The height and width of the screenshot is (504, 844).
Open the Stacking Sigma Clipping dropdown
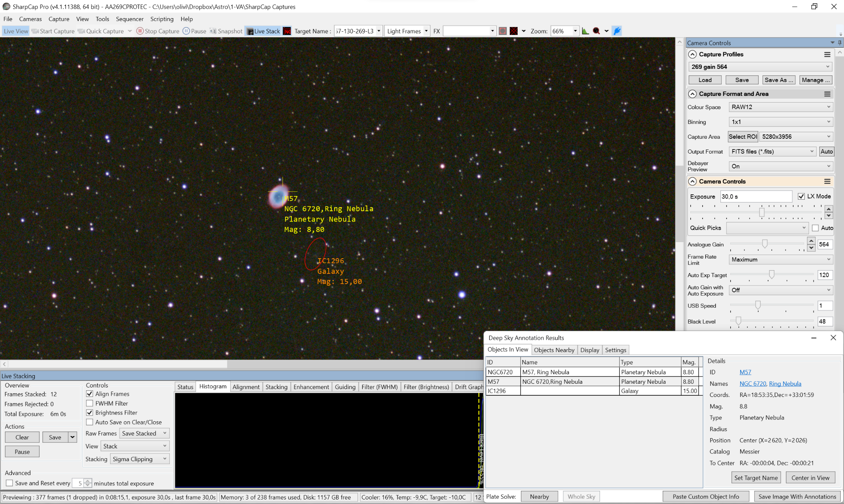pyautogui.click(x=140, y=459)
